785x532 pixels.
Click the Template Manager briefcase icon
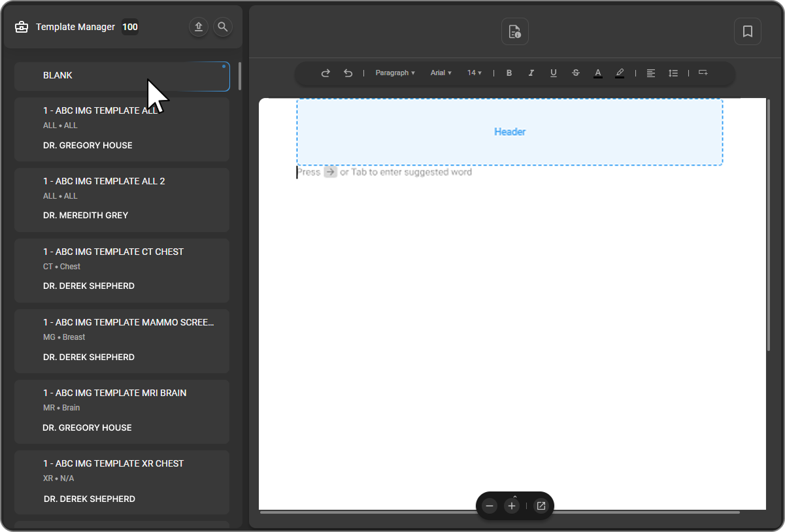point(22,27)
